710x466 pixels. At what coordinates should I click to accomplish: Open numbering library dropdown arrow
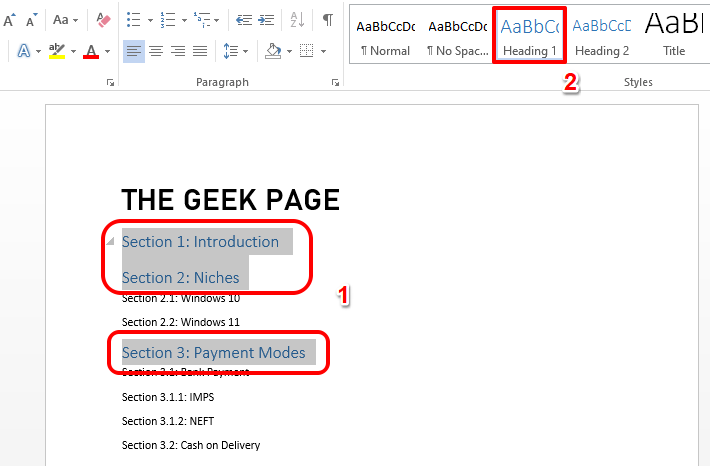184,21
